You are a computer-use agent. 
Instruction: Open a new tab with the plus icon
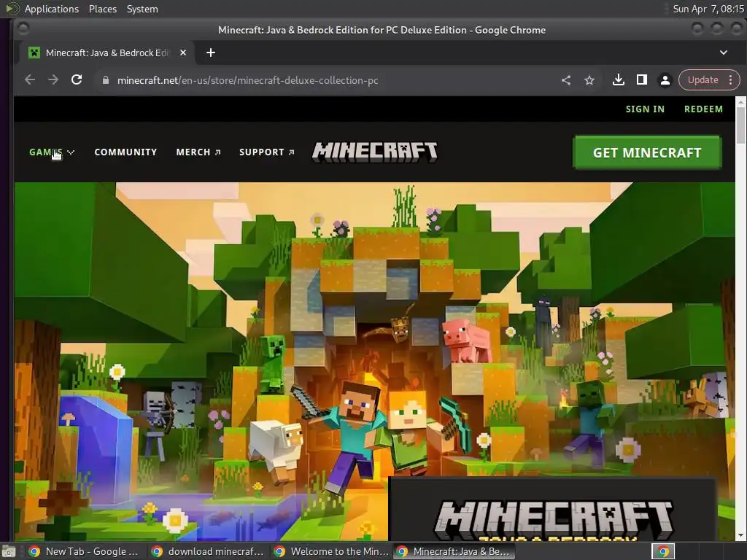pyautogui.click(x=211, y=52)
